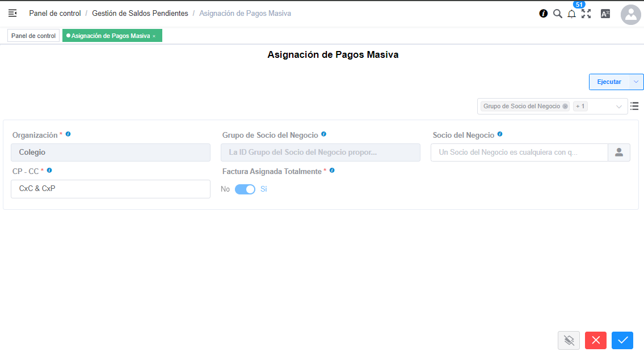Image resolution: width=644 pixels, height=356 pixels.
Task: Go to Panel de control breadcrumb
Action: 55,14
